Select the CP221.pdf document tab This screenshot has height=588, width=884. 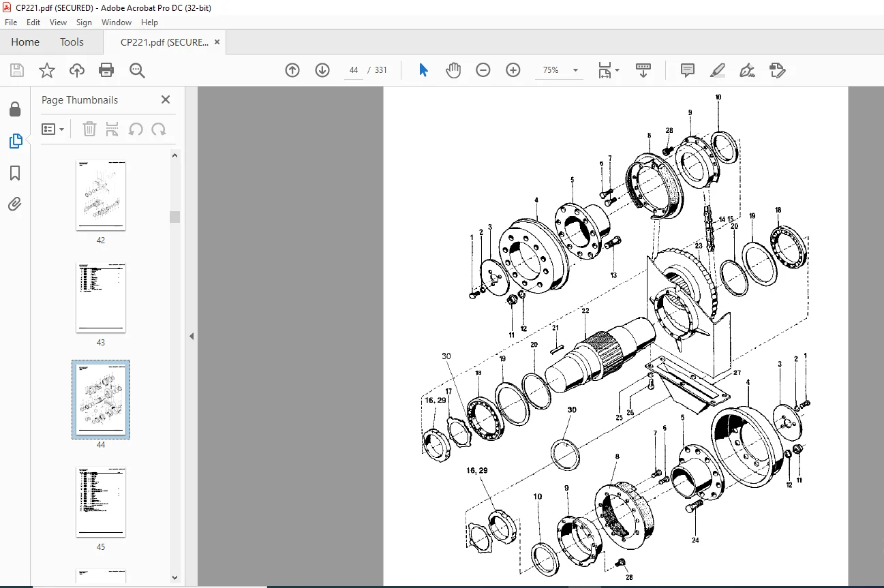(164, 42)
